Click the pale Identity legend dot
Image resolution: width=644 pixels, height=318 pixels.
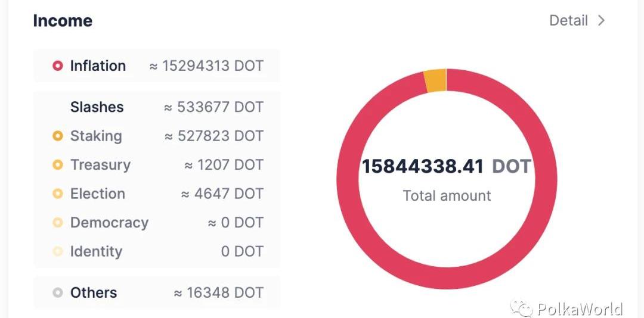click(x=58, y=251)
